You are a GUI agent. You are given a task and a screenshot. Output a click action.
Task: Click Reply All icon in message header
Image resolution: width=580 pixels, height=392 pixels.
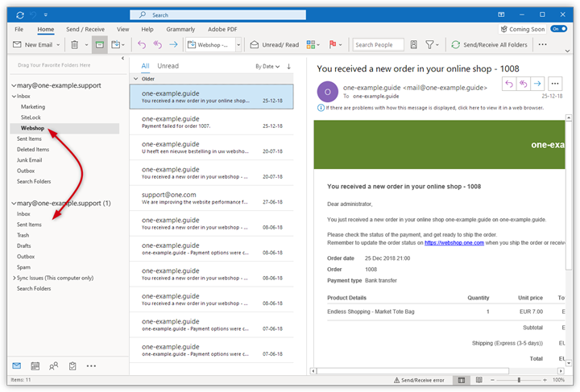pos(524,84)
